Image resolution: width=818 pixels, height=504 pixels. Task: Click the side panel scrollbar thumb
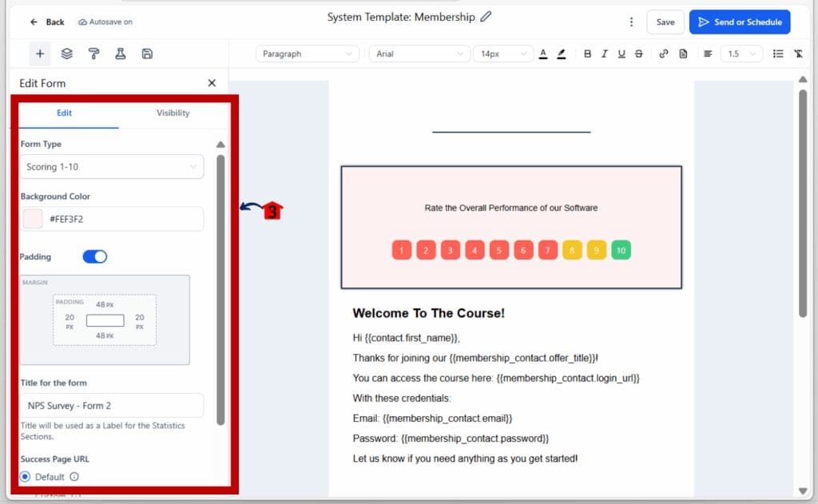pyautogui.click(x=220, y=290)
